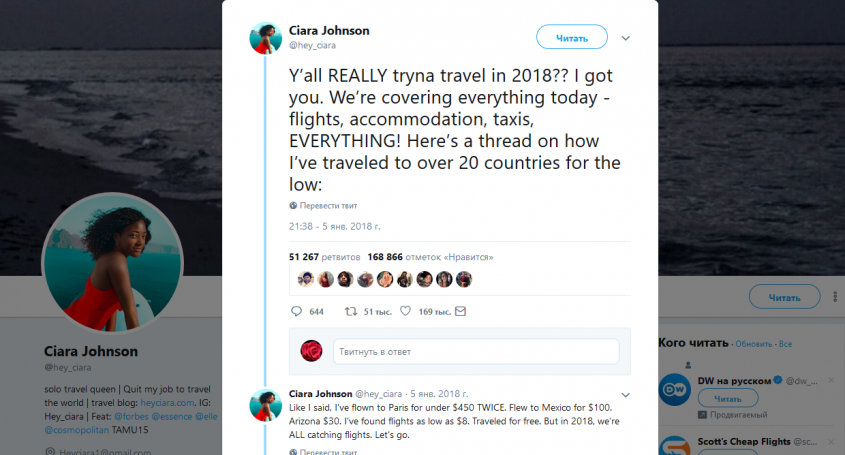Toggle follow on profile page Читать button
This screenshot has height=455, width=845.
[x=785, y=297]
